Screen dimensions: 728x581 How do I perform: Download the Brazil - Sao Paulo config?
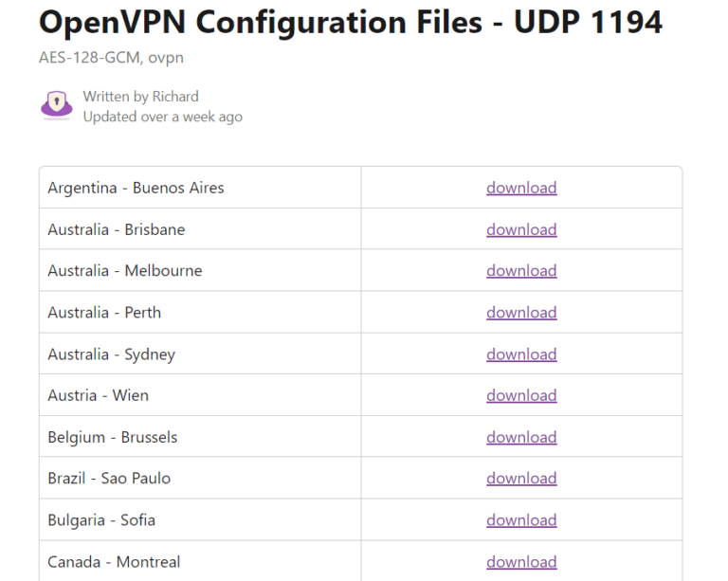tap(521, 479)
